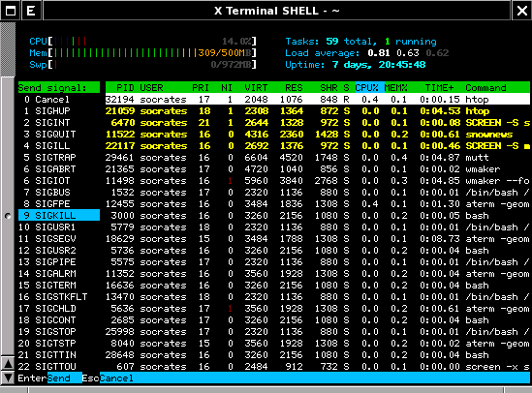Select process row PID 32194 htop

tap(318, 100)
